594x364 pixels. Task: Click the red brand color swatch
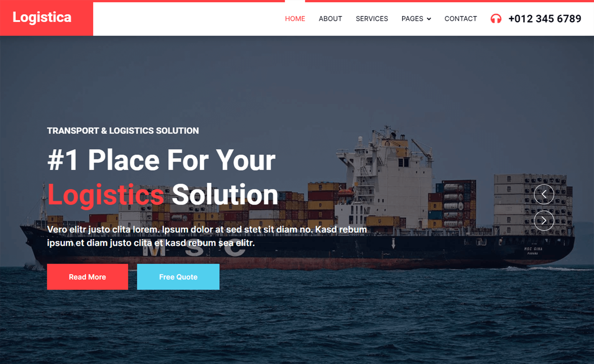click(x=46, y=18)
